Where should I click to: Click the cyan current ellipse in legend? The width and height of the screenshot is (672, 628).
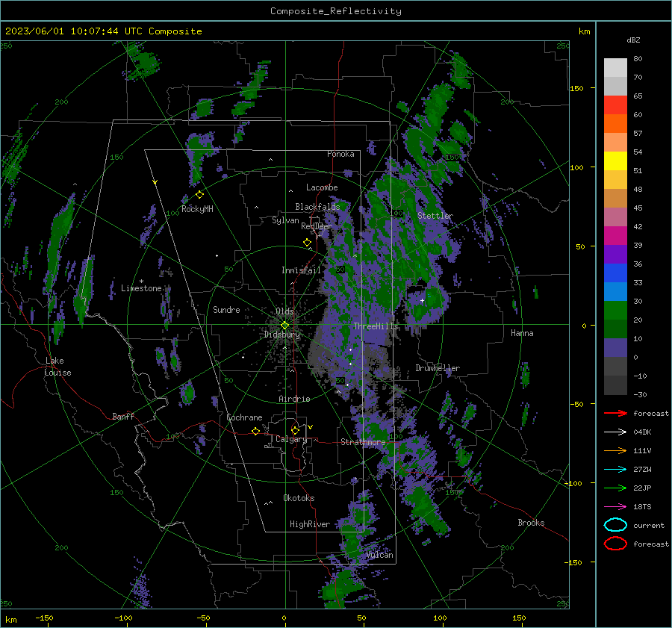coord(615,525)
